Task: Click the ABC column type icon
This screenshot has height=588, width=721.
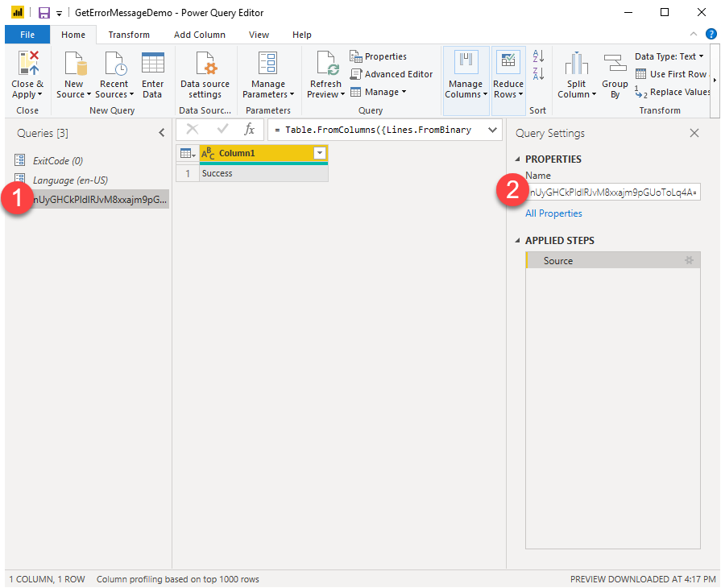Action: [208, 153]
